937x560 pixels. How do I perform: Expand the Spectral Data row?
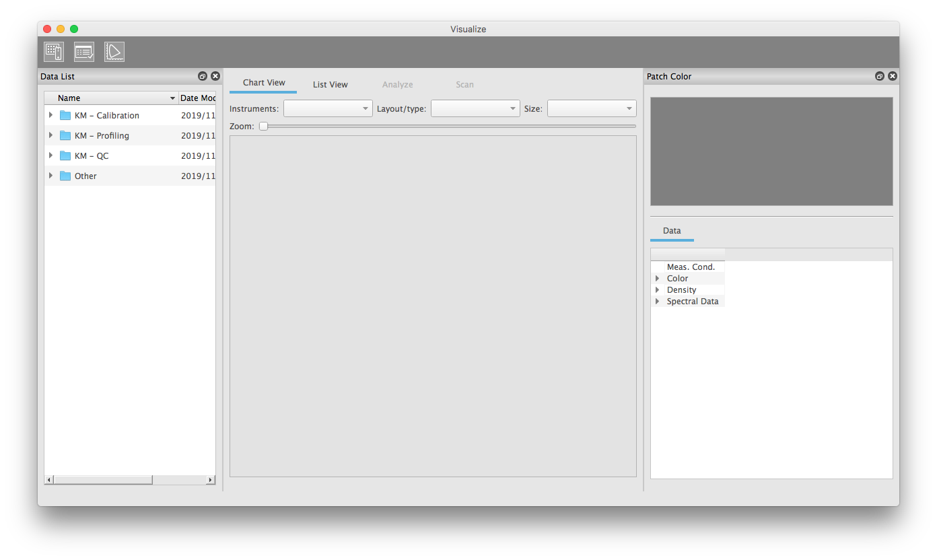click(657, 302)
